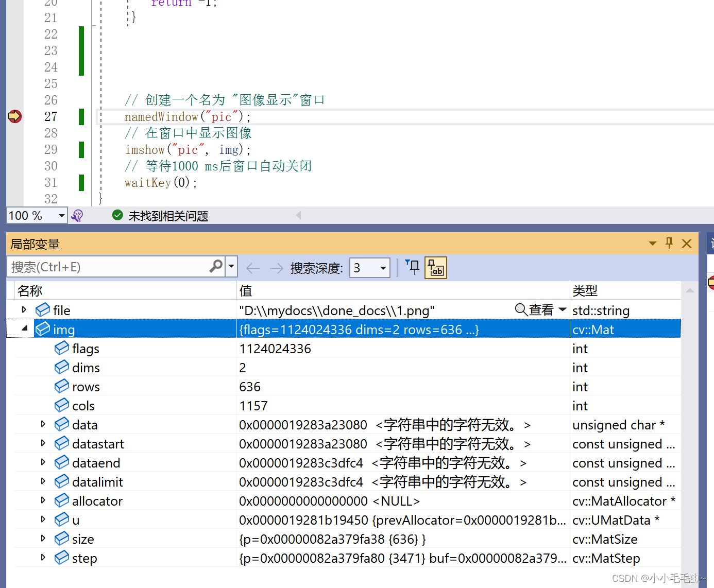Click the cols value 1157

253,406
